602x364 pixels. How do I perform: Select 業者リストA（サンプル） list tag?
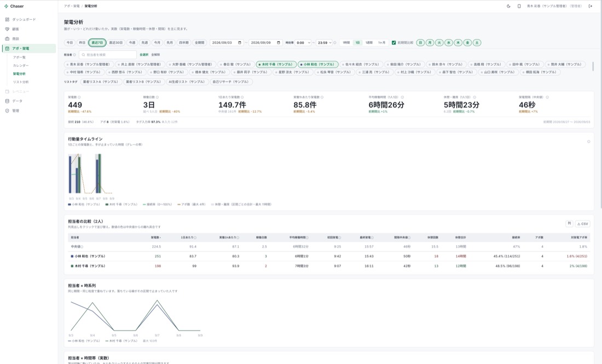[x=101, y=82]
